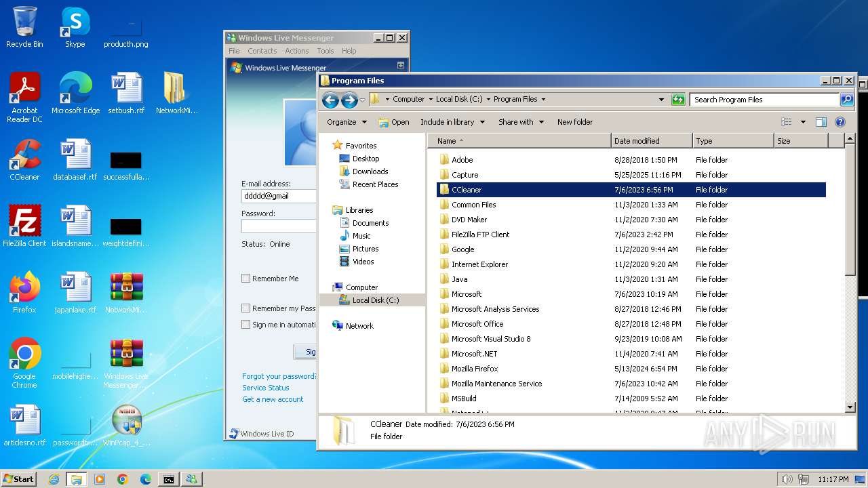Open the Contacts menu in Messenger

click(x=262, y=51)
